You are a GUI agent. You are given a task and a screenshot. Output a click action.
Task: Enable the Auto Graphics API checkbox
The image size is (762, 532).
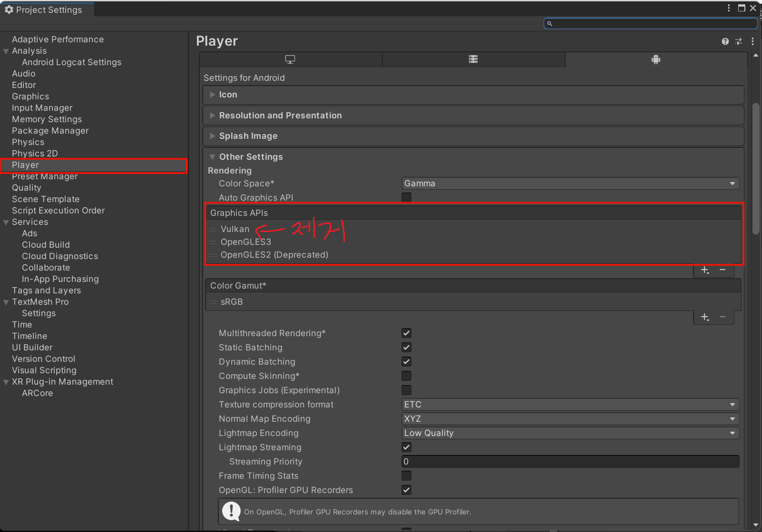tap(406, 197)
